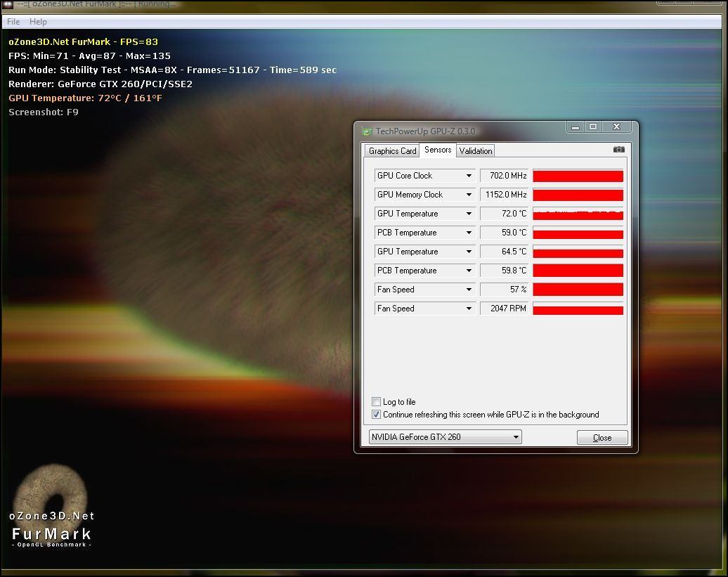This screenshot has width=728, height=577.
Task: Open Fan Speed dropdown showing 57 %
Action: pyautogui.click(x=469, y=290)
